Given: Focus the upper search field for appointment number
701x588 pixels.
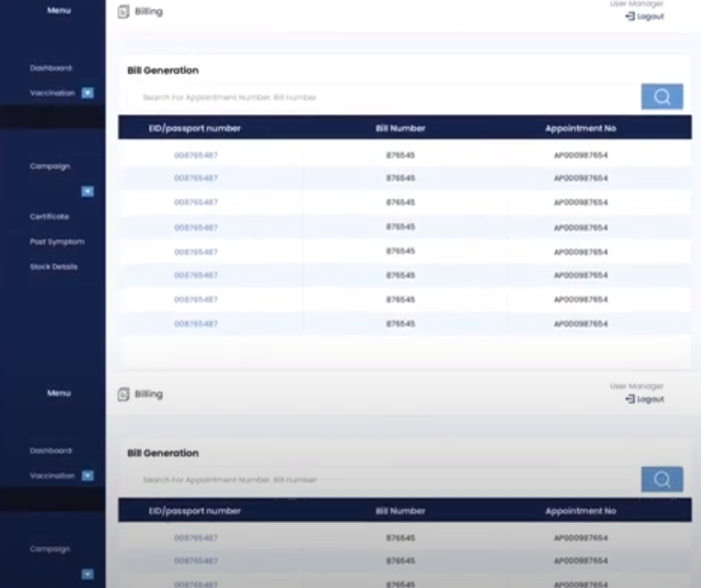Looking at the screenshot, I should (x=383, y=97).
